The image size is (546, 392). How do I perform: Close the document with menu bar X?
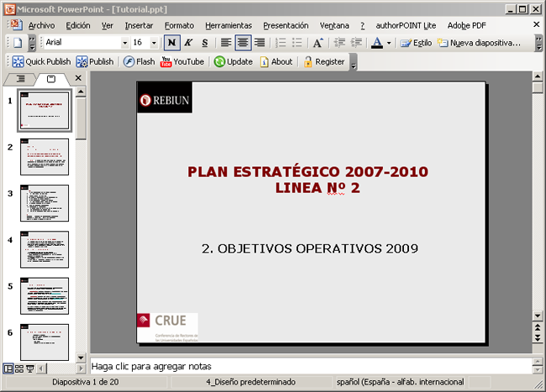tap(536, 24)
